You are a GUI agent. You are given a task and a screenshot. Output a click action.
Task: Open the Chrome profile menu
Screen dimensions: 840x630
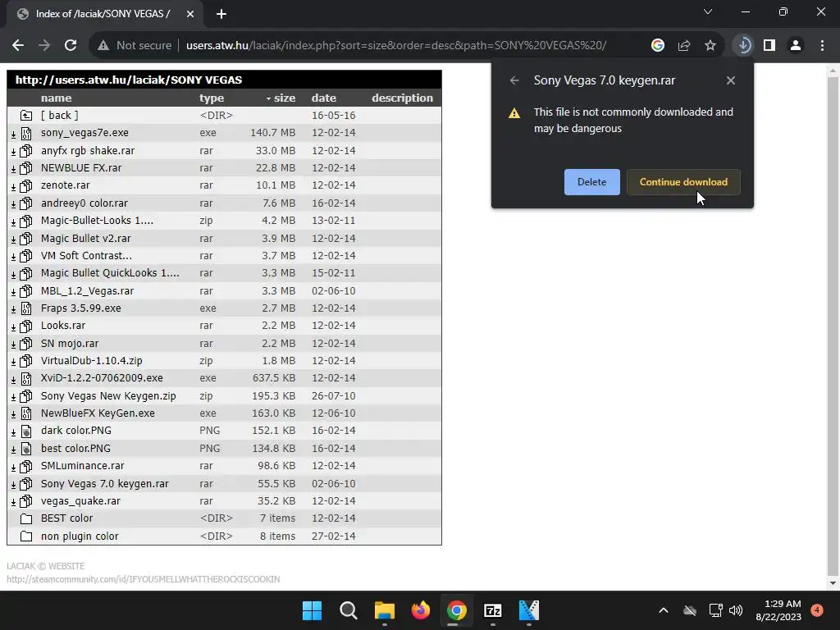(x=796, y=46)
